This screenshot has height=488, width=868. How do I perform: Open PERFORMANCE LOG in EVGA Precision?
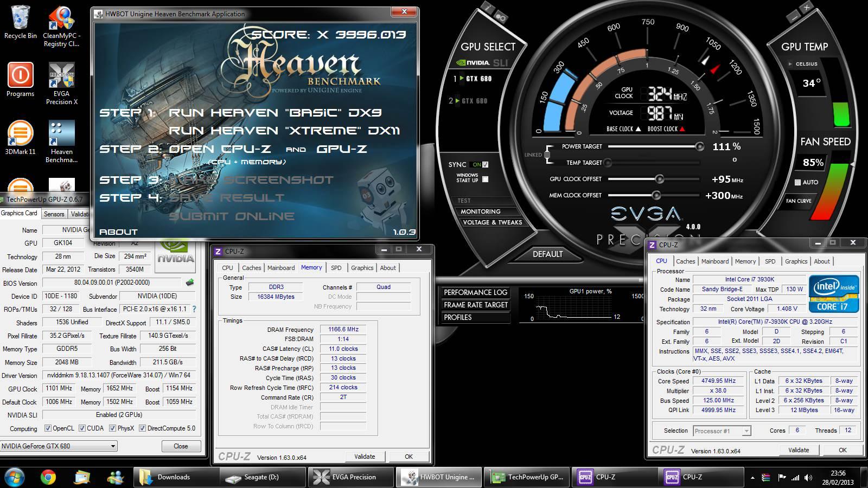coord(475,292)
